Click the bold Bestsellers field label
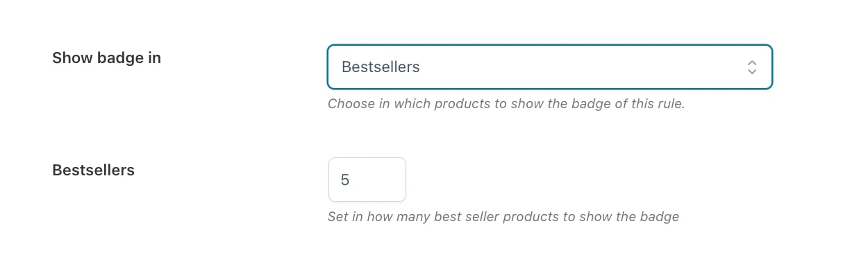The image size is (868, 262). 93,170
